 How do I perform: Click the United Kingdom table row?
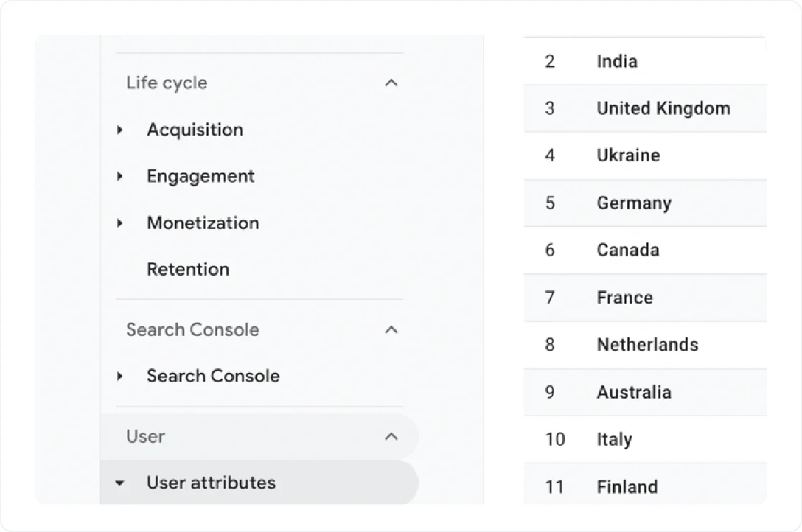click(663, 108)
